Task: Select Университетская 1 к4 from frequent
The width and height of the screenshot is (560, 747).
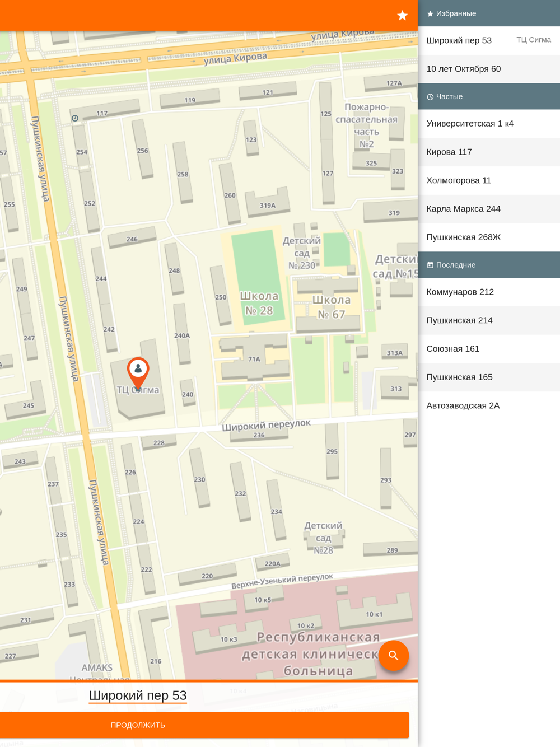Action: pyautogui.click(x=488, y=124)
